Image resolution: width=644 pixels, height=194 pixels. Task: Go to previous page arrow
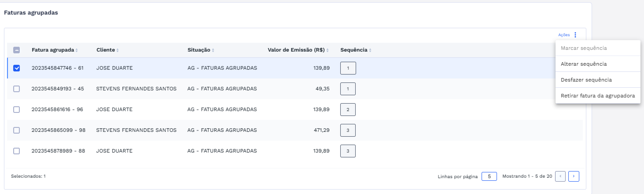click(560, 176)
